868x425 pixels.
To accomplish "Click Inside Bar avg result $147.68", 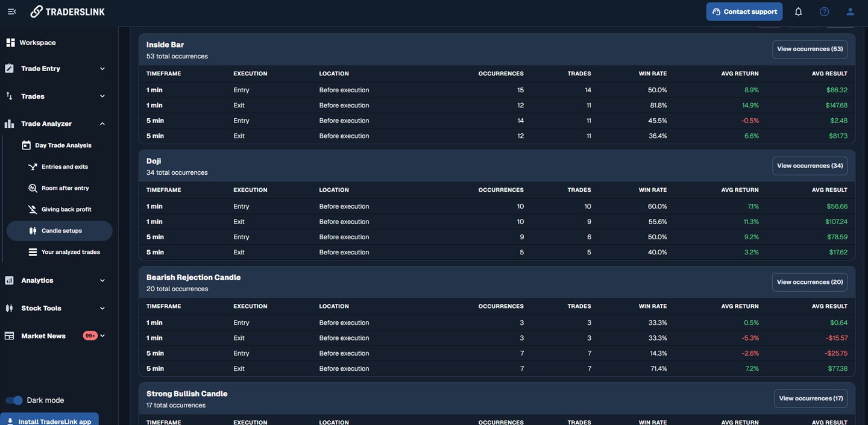I will [836, 105].
